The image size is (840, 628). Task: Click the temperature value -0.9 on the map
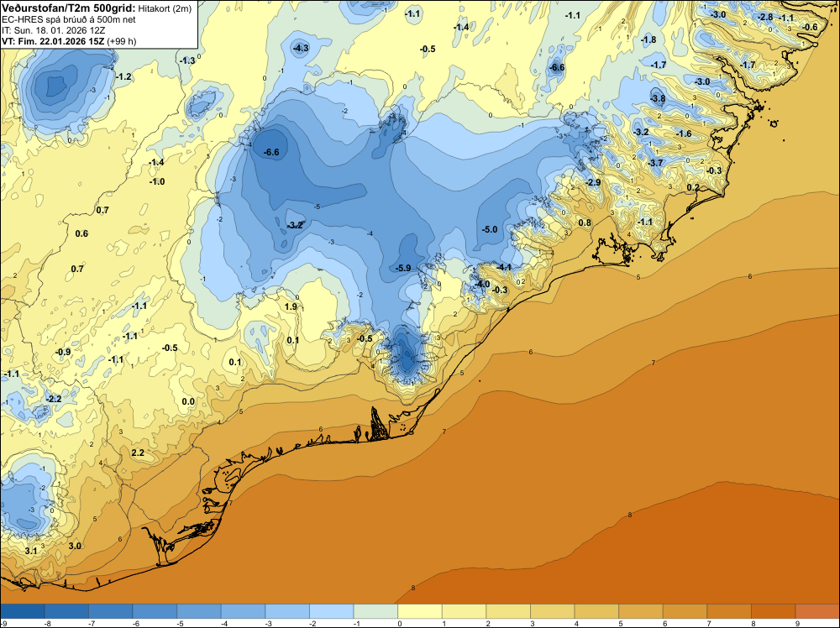coord(63,352)
